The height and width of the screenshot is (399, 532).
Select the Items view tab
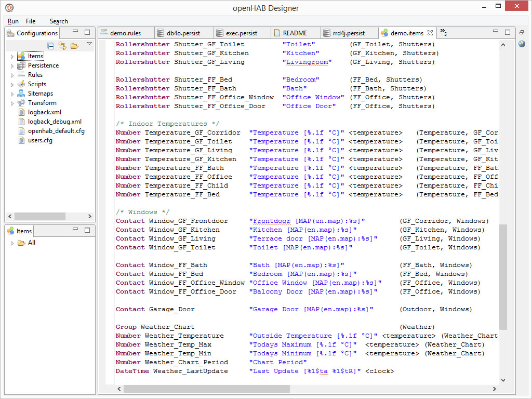coord(19,231)
